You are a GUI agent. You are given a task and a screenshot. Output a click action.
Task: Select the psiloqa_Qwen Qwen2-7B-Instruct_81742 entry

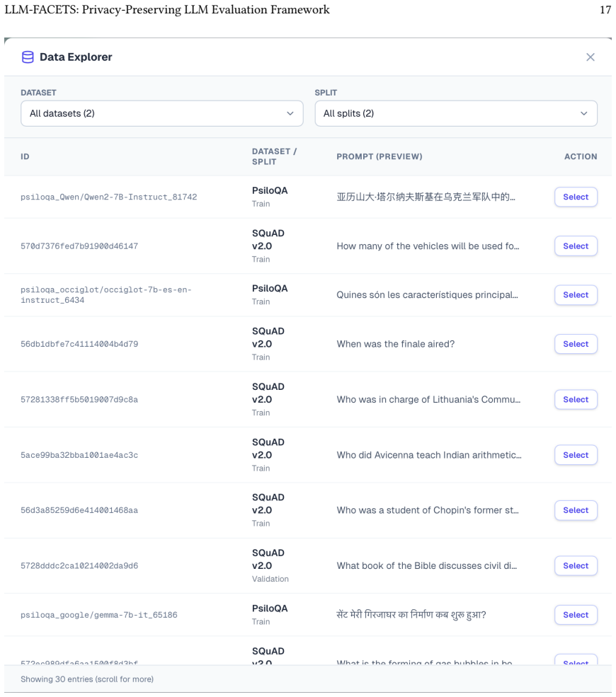(x=576, y=197)
